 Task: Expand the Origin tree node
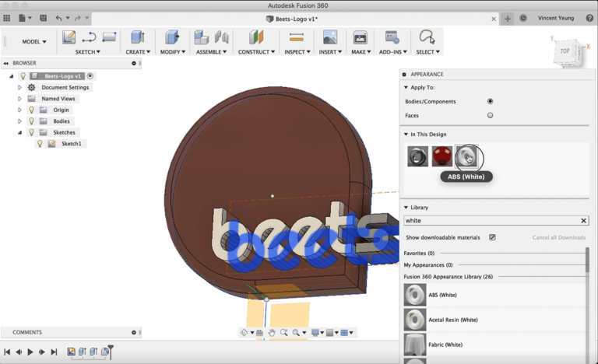point(19,110)
